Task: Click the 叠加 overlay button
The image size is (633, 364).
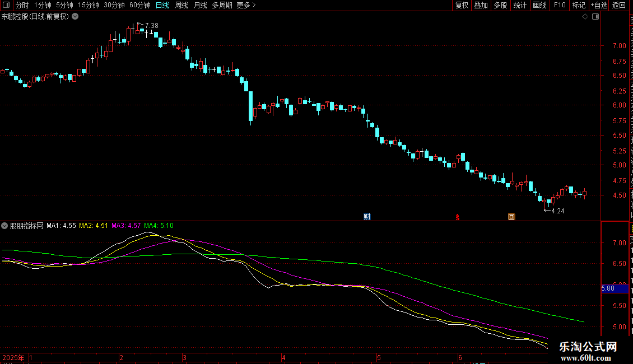Action: click(x=481, y=5)
